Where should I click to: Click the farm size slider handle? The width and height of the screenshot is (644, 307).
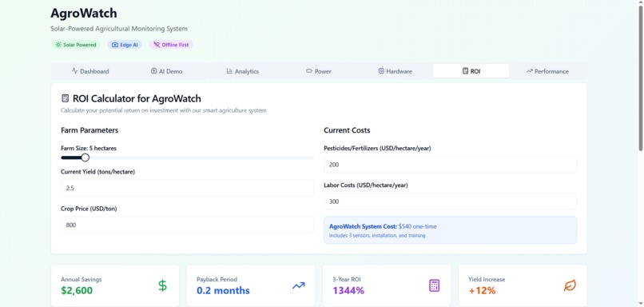pos(85,157)
